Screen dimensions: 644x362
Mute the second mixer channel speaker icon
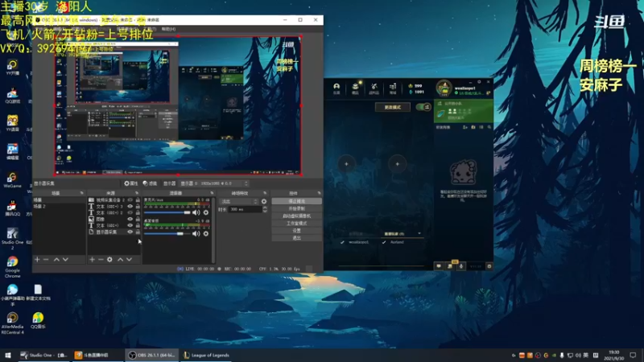(x=196, y=233)
